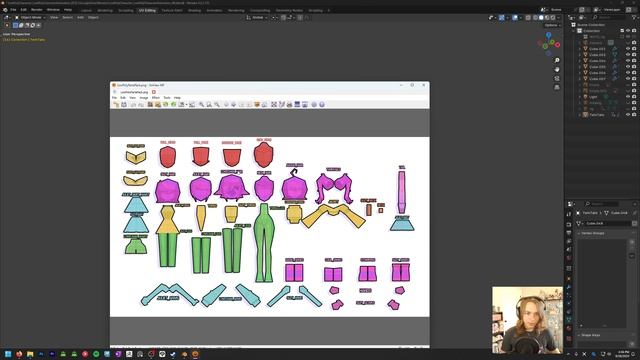Viewport: 640px width, 360px height.
Task: Open File Explorer from the taskbar
Action: pos(30,354)
